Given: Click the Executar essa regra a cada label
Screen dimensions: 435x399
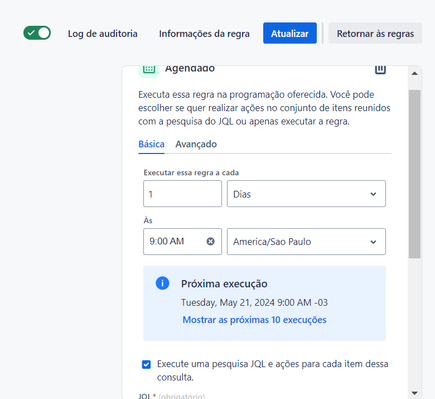Looking at the screenshot, I should [x=191, y=173].
